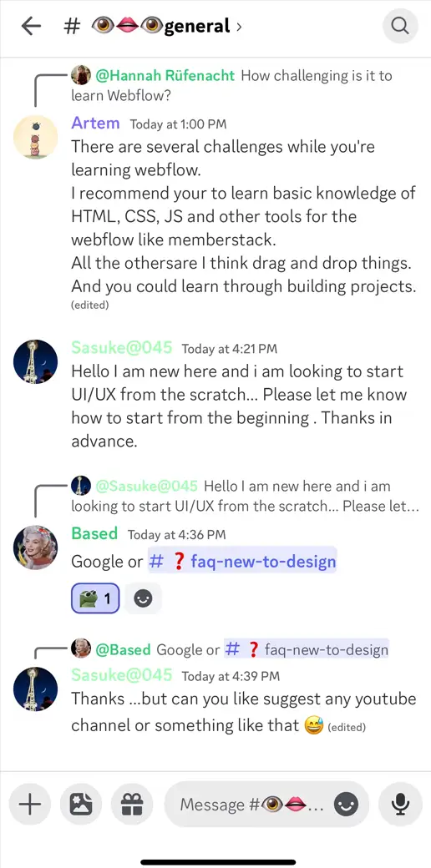Tap the gift icon
The height and width of the screenshot is (868, 431).
pos(132,804)
